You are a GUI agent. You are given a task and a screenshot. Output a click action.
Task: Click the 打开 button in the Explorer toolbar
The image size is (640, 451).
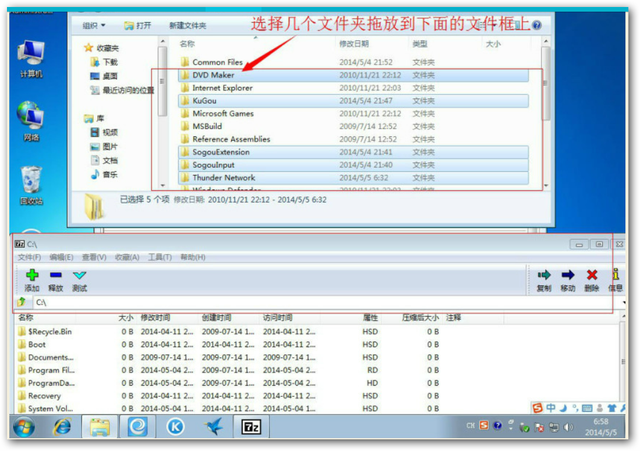click(138, 26)
